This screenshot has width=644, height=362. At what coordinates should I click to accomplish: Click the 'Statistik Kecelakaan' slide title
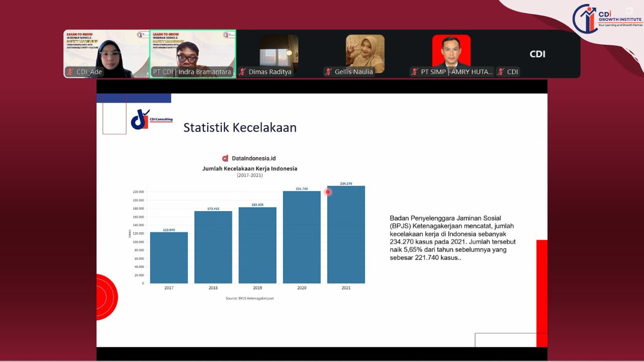[x=240, y=128]
